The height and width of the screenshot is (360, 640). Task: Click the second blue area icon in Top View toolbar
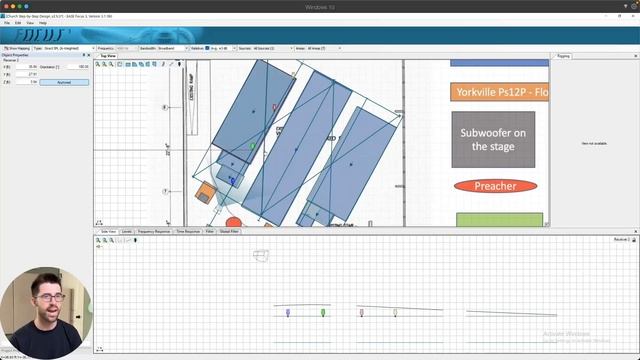134,64
